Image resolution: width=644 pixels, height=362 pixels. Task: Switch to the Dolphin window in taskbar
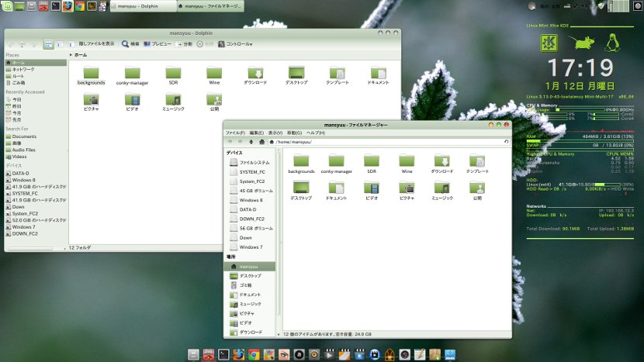144,6
